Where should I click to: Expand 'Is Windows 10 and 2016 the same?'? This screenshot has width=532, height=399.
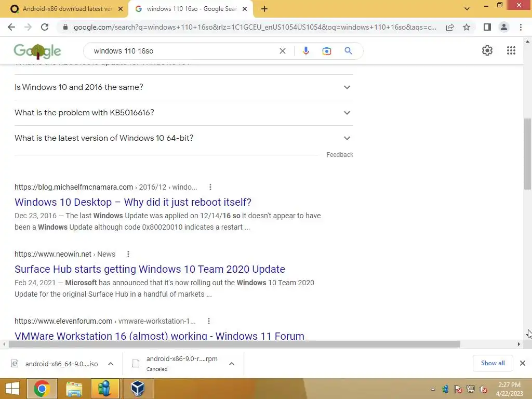pos(183,87)
